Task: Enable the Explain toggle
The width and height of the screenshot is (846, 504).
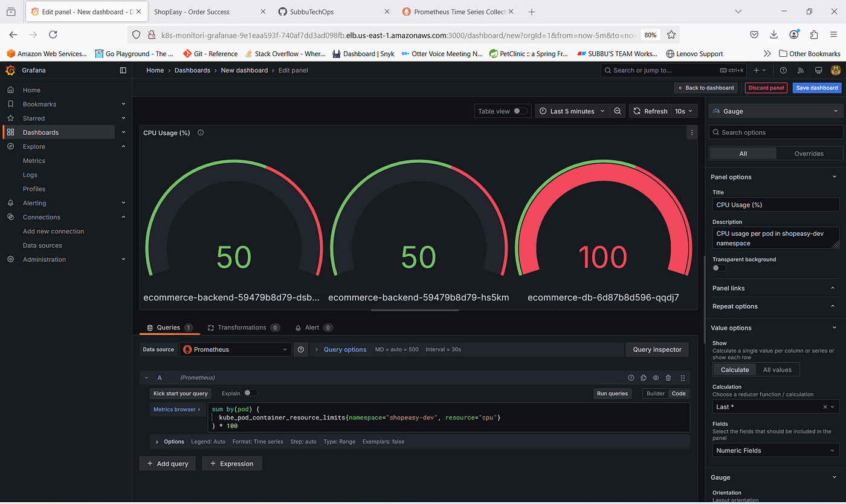Action: 250,393
